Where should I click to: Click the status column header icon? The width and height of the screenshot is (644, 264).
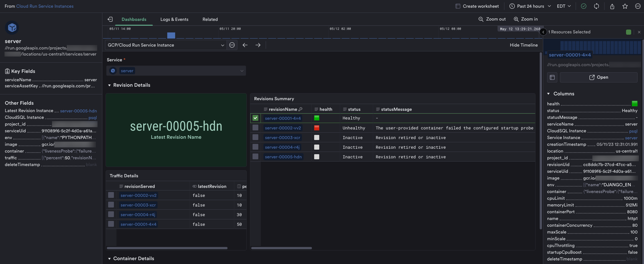click(345, 109)
